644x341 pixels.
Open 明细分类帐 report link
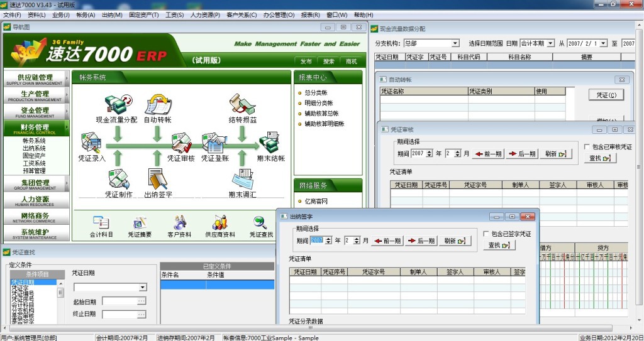(x=319, y=103)
